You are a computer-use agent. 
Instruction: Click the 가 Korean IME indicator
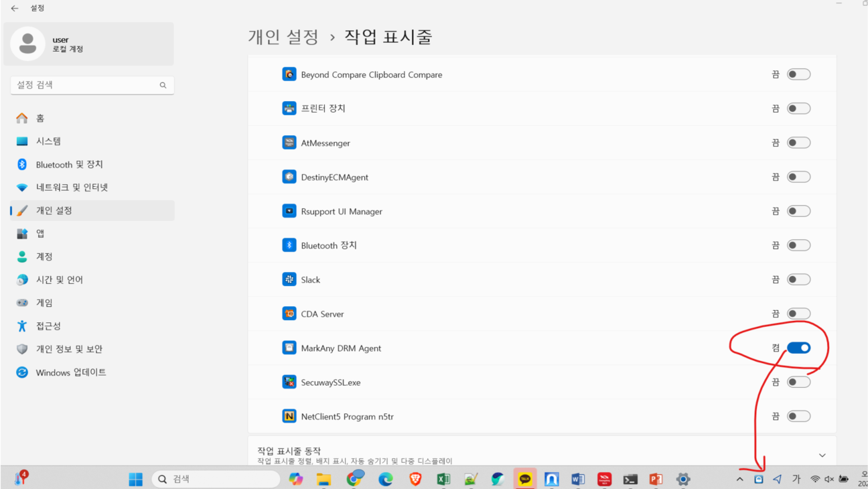796,479
